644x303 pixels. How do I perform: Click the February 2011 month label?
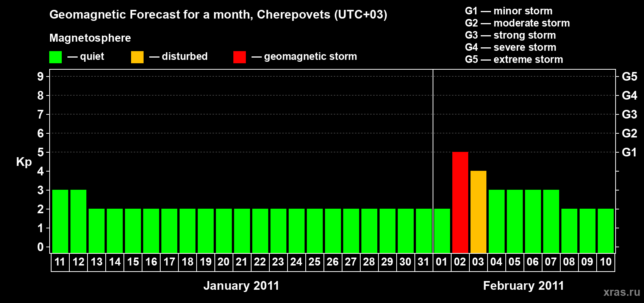pos(524,286)
